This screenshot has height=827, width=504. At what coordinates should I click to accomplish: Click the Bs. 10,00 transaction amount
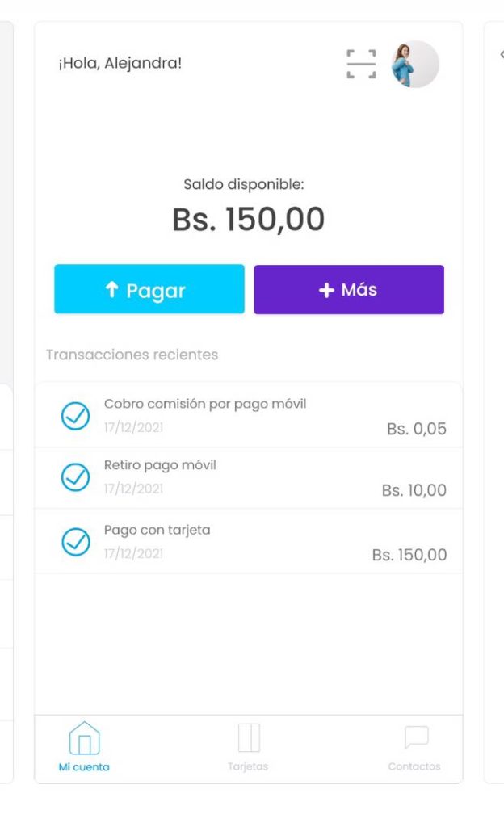pyautogui.click(x=414, y=490)
